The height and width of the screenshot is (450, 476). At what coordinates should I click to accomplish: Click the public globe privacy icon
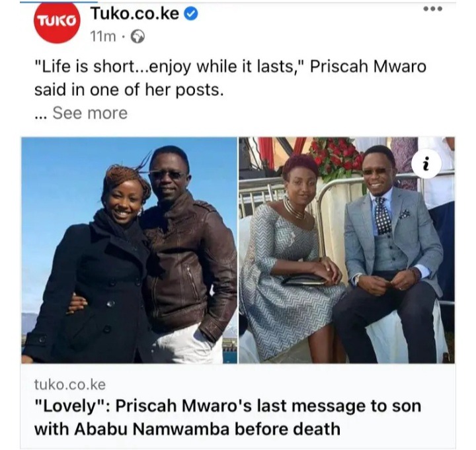tap(138, 37)
